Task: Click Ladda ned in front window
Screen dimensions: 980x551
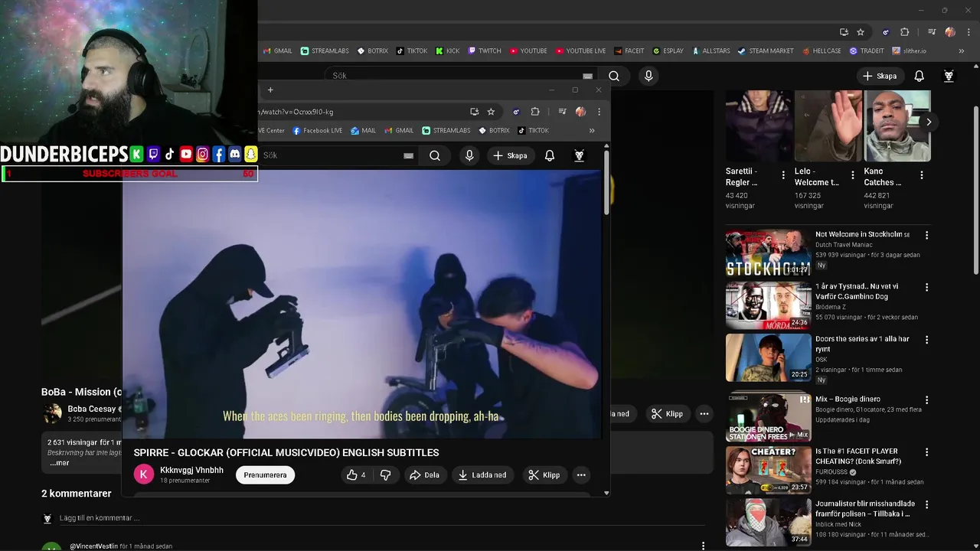Action: 482,475
